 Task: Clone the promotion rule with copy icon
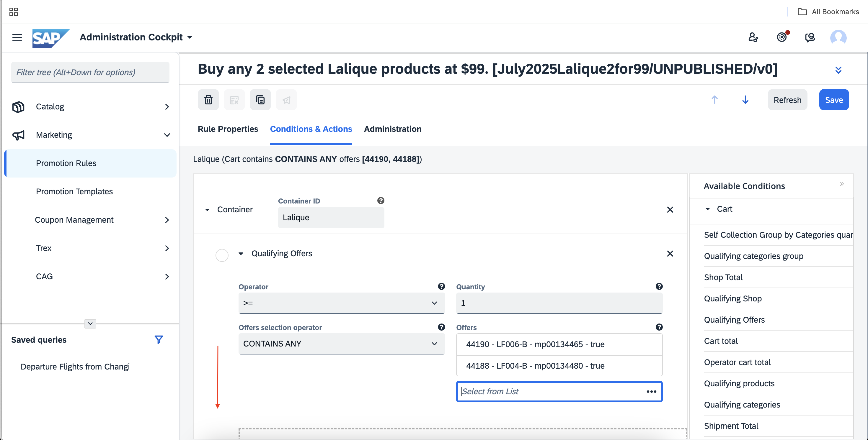click(x=260, y=100)
